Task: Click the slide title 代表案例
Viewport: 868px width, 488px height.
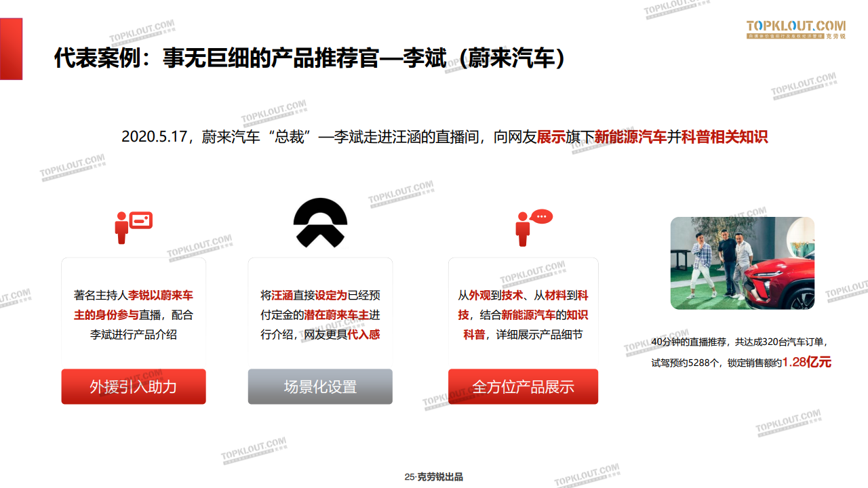Action: pos(310,58)
